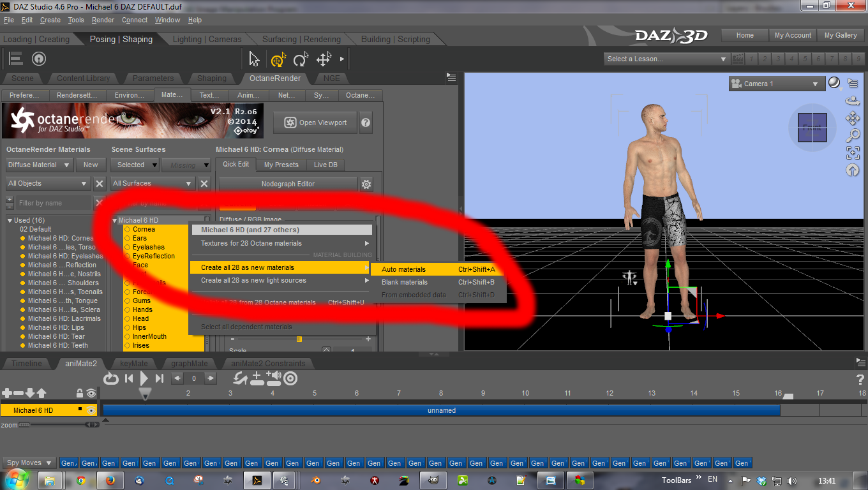Choose Blank materials from submenu

[438, 282]
